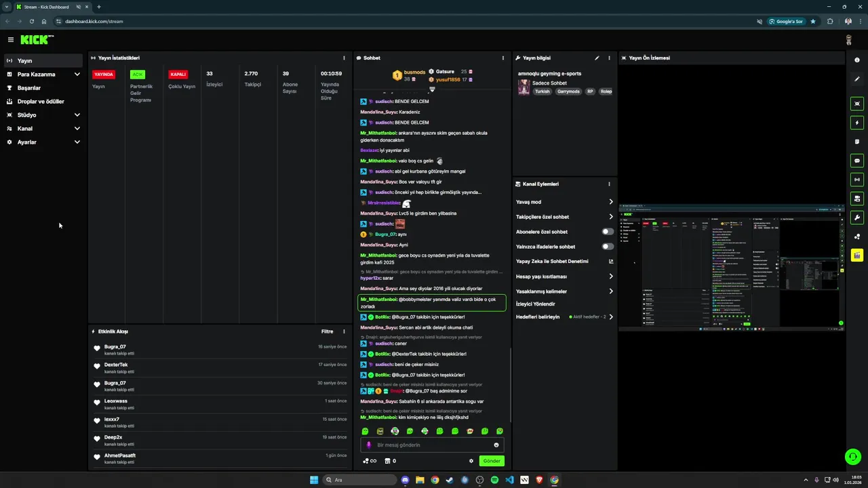Toggle the wrench widget in right toolbar

(857, 218)
